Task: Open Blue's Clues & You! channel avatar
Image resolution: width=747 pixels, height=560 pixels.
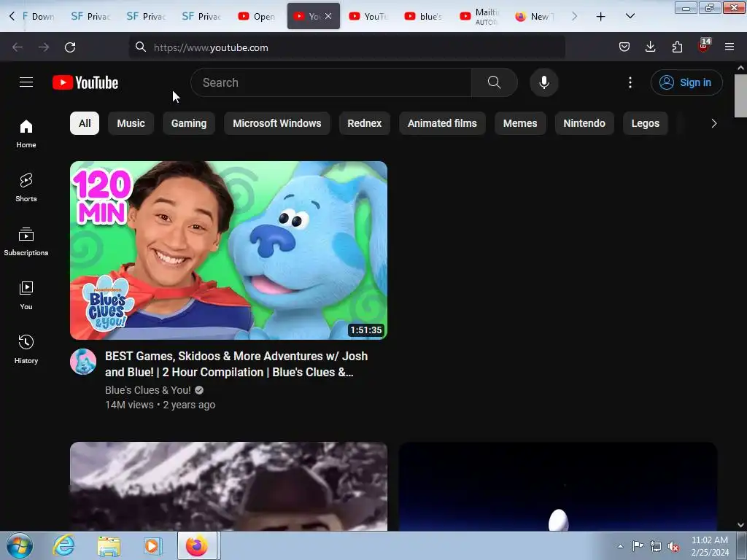Action: (83, 362)
